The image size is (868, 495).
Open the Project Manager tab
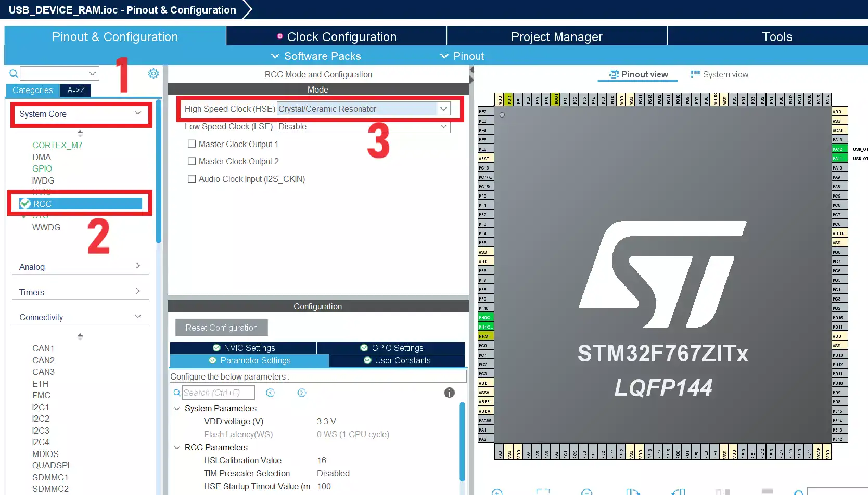point(557,36)
